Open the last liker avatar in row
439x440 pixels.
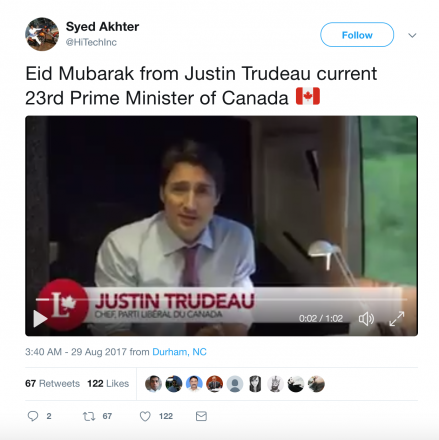click(316, 384)
